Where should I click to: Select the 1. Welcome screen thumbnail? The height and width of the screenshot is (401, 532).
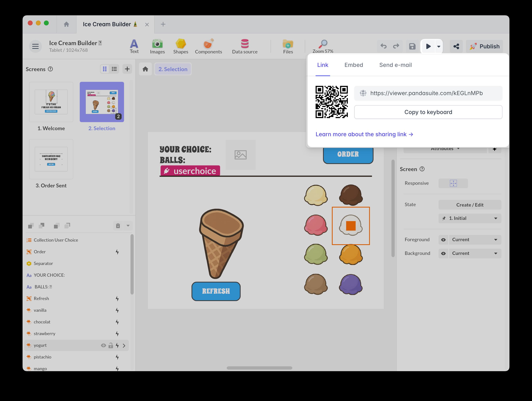(51, 102)
